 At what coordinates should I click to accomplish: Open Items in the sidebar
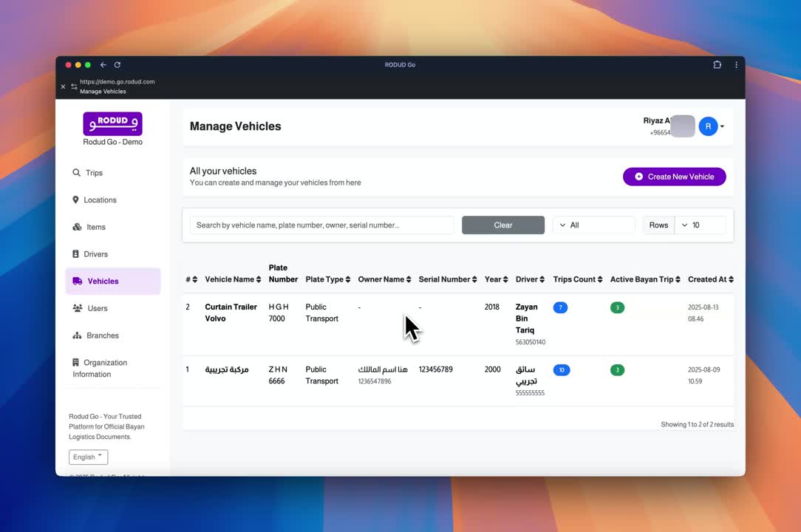pyautogui.click(x=113, y=227)
